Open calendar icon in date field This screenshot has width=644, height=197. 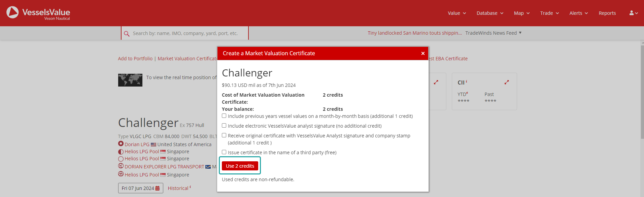tap(157, 188)
